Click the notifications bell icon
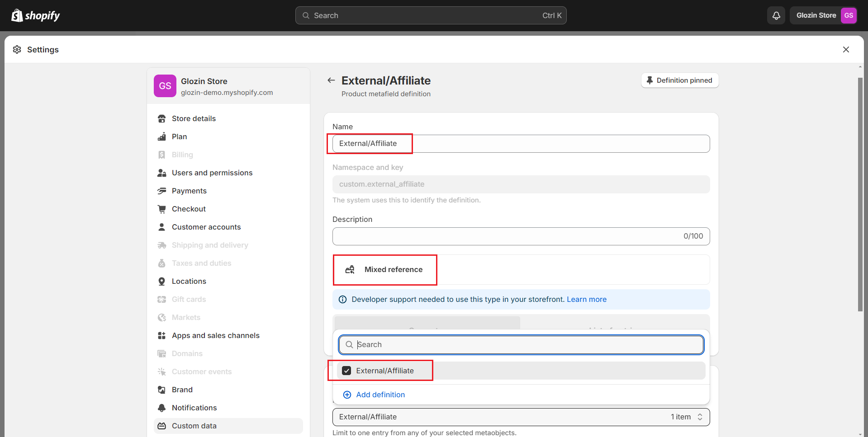 pyautogui.click(x=776, y=15)
